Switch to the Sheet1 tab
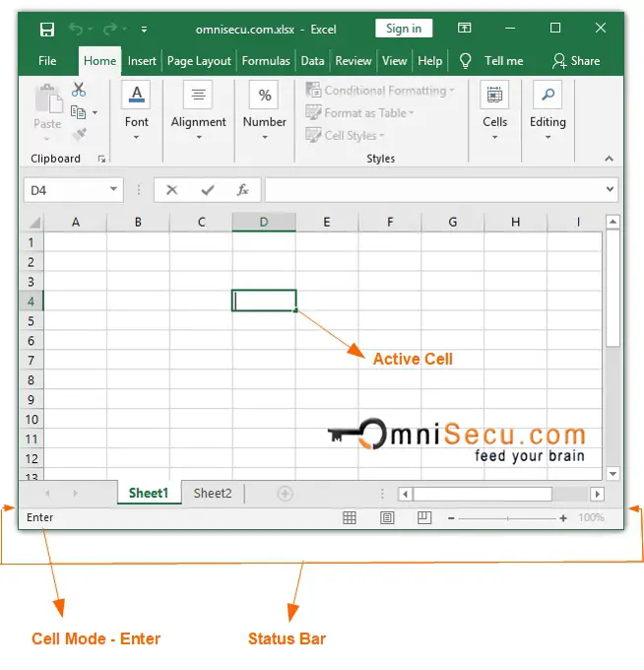 (x=149, y=493)
